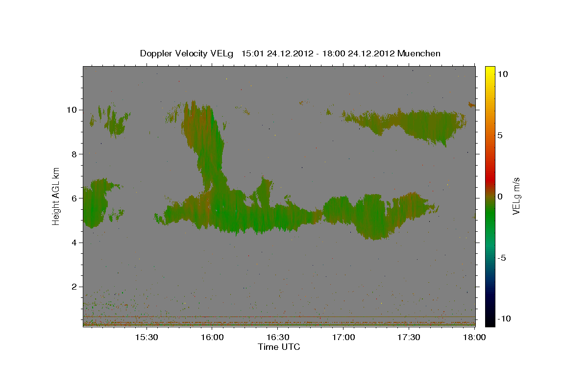Click the colorbar tick label -10
Image resolution: width=588 pixels, height=392 pixels.
tap(504, 318)
